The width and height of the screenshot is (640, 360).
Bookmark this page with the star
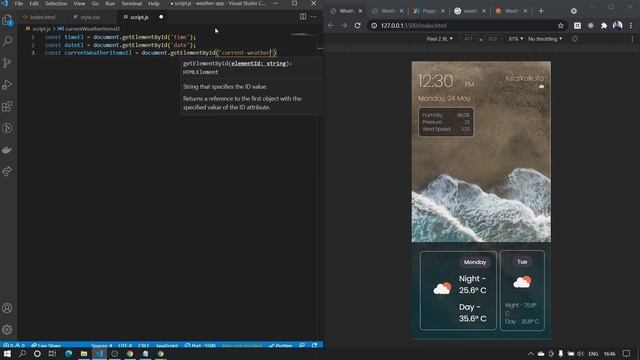click(x=560, y=25)
